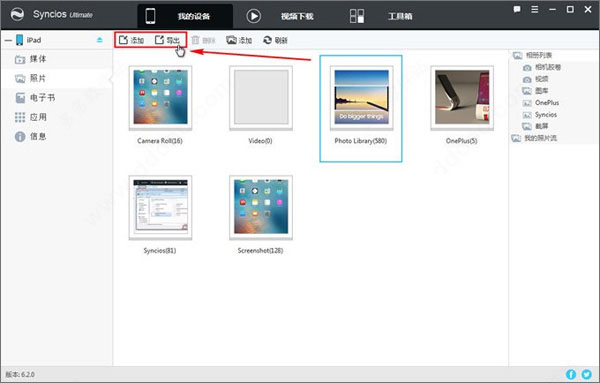This screenshot has height=383, width=600.
Task: Open 电子书 Ebooks in the sidebar
Action: 57,98
